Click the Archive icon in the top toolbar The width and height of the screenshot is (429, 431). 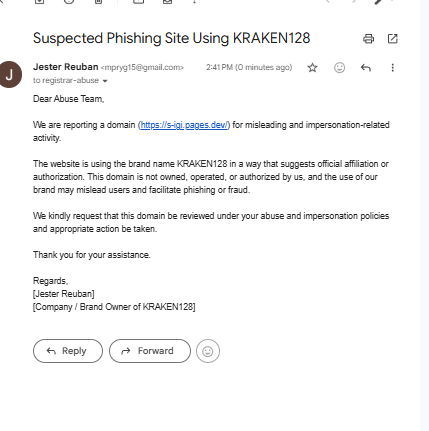(40, 1)
